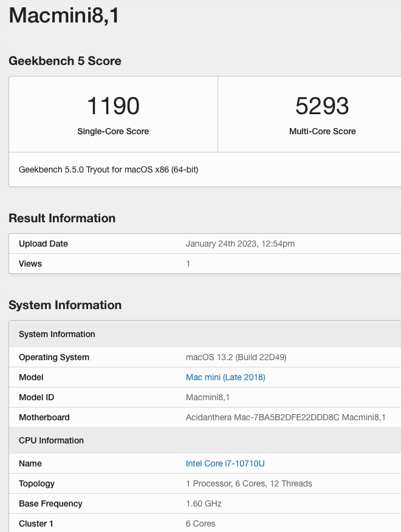Screen dimensions: 401x532
Task: Select the 1190 single-core score number
Action: [x=113, y=106]
